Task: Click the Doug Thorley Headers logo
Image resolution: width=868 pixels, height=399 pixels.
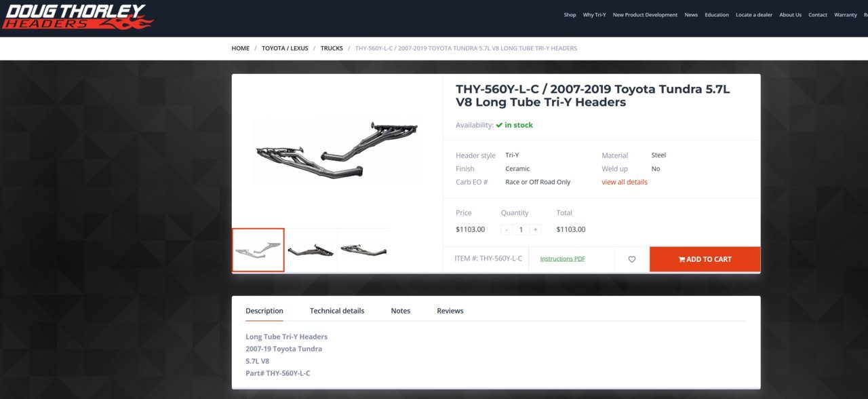Action: (x=77, y=17)
